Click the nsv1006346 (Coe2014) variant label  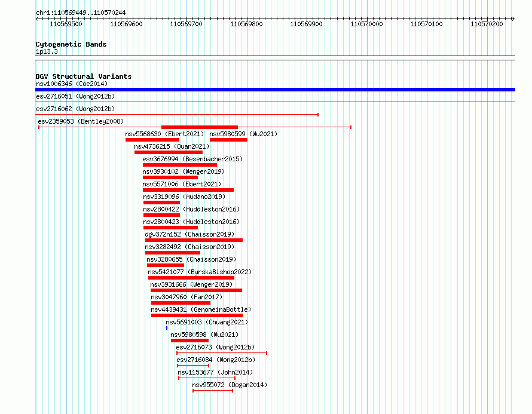click(72, 84)
